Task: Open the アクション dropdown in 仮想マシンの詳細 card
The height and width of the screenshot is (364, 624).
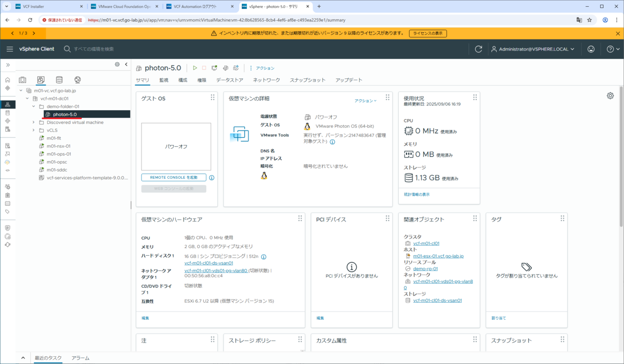Action: point(366,101)
